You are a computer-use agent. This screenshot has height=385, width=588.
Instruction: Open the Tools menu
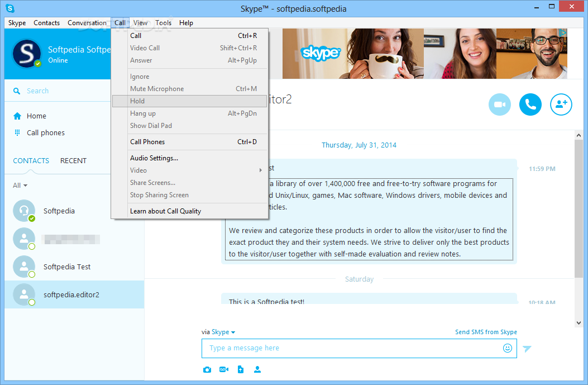pyautogui.click(x=163, y=23)
